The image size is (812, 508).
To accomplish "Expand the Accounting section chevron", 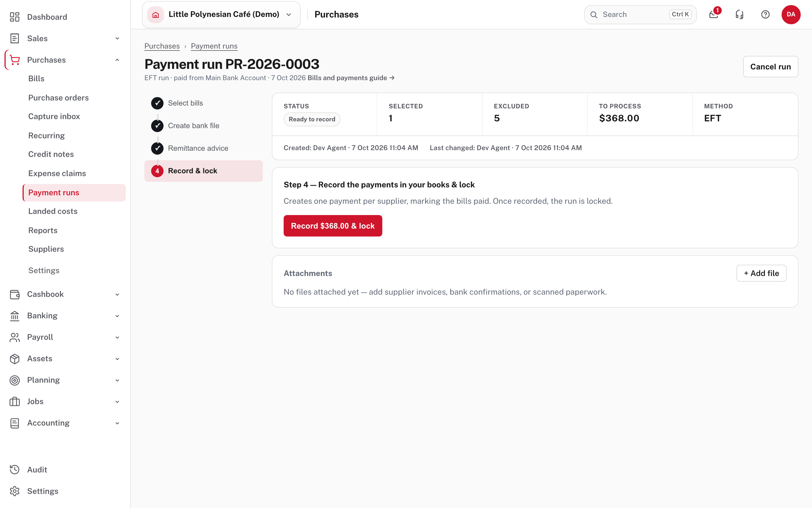I will pos(117,423).
